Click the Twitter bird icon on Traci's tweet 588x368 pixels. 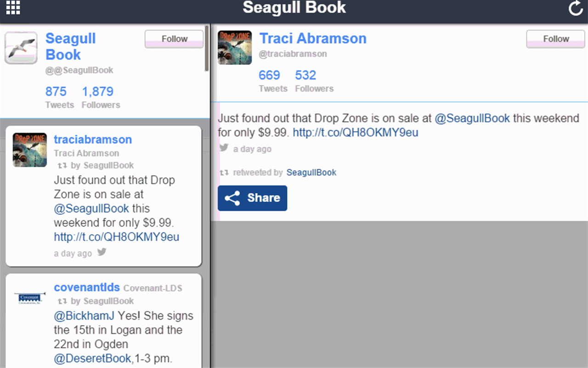pos(102,252)
